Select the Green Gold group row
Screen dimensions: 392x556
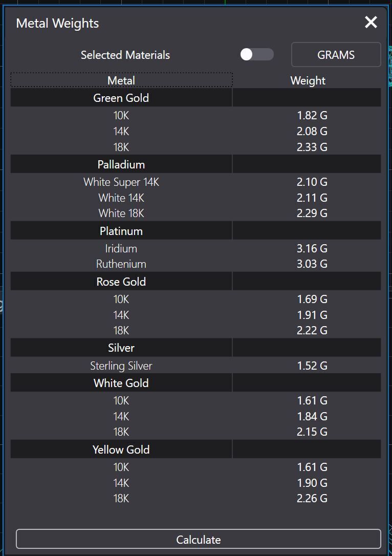coord(121,98)
